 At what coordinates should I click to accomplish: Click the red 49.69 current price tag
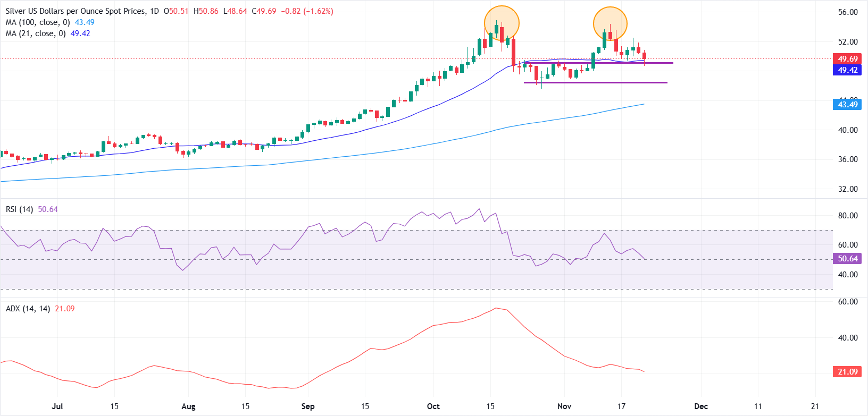[847, 59]
